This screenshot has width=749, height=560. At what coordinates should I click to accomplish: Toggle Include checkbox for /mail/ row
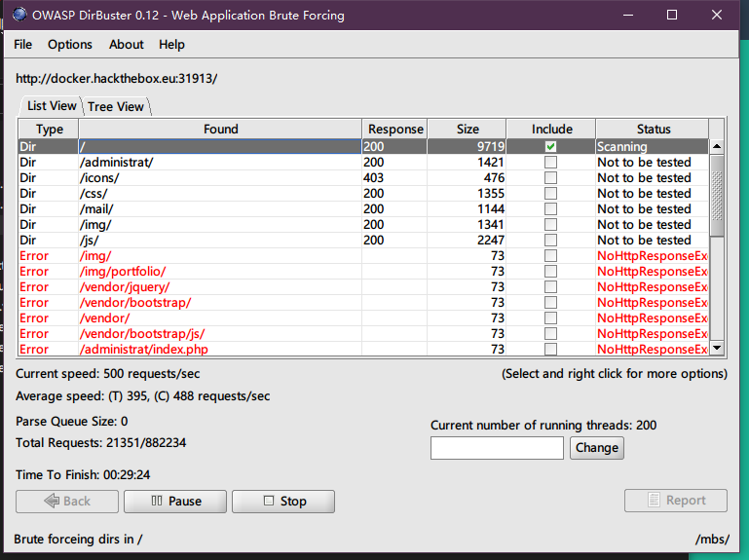(x=550, y=209)
